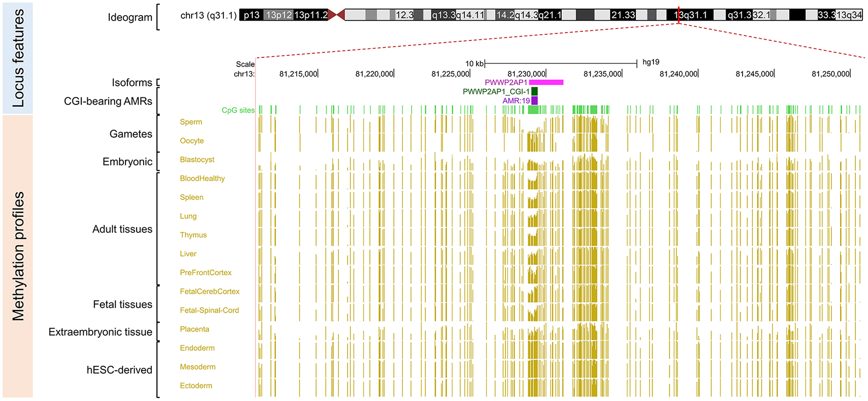Select the Sperm methylation track label
This screenshot has width=868, height=401.
coord(191,122)
